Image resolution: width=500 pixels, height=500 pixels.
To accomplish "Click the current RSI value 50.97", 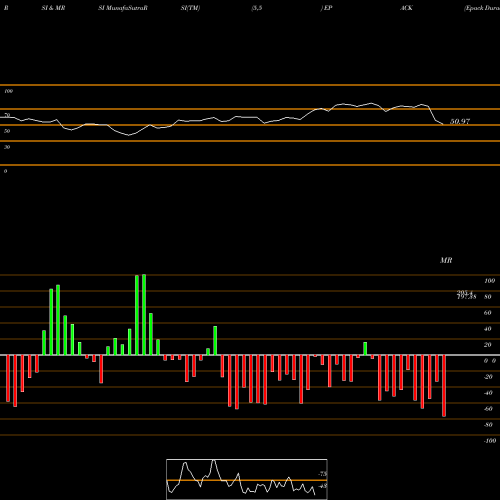I will click(460, 121).
